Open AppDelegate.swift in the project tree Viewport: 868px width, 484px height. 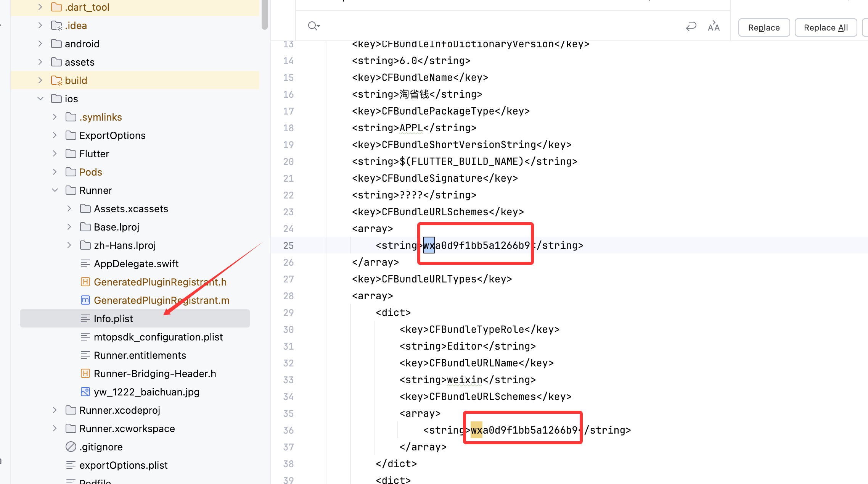136,264
